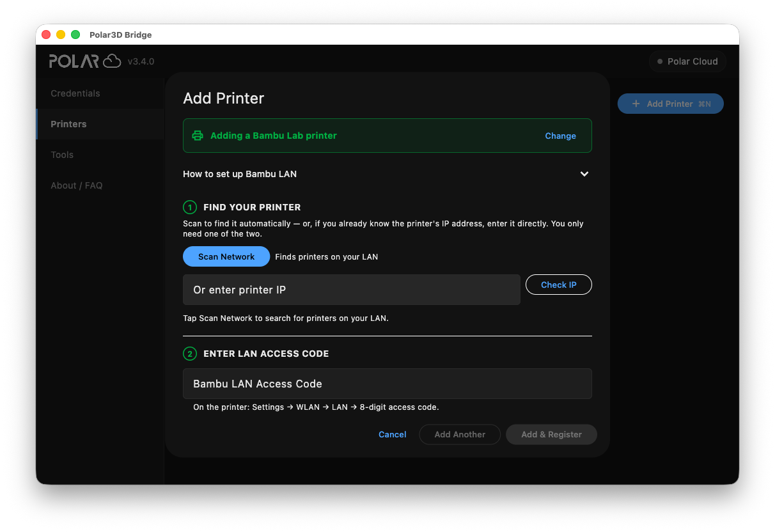The height and width of the screenshot is (532, 775).
Task: Open Tools from the sidebar
Action: pyautogui.click(x=100, y=155)
